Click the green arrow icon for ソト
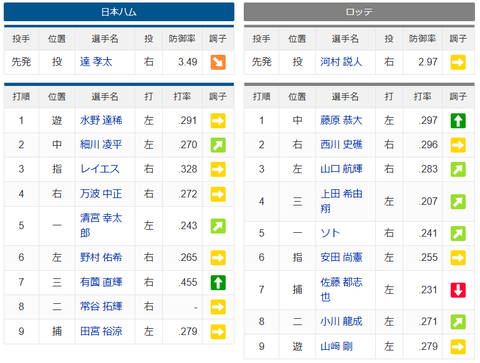Screen dimensions: 480x363 (x=458, y=233)
